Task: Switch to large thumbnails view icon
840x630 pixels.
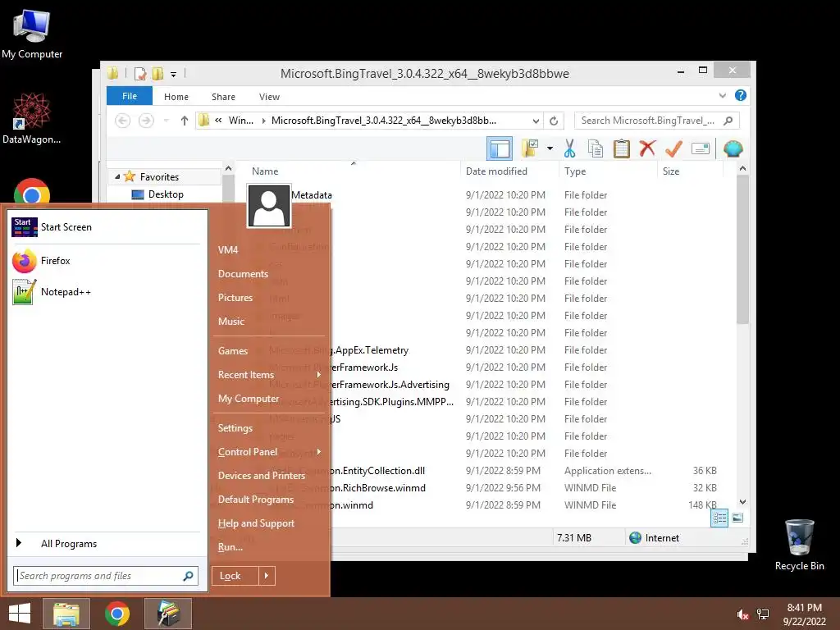Action: (x=737, y=518)
